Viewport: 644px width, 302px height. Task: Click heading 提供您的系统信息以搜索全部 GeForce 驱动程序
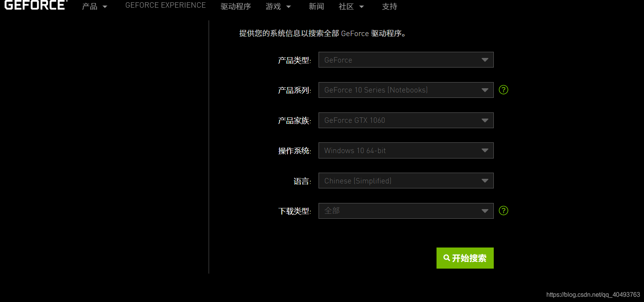(x=322, y=33)
